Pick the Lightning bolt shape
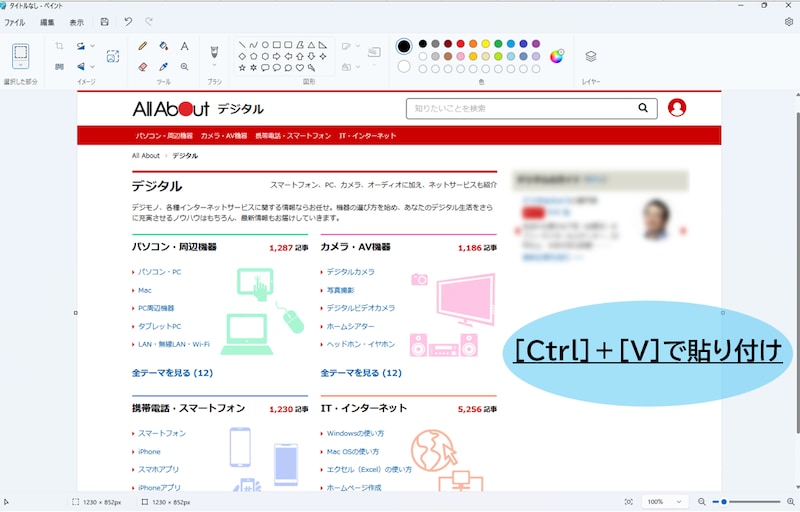The height and width of the screenshot is (512, 800). (x=311, y=67)
